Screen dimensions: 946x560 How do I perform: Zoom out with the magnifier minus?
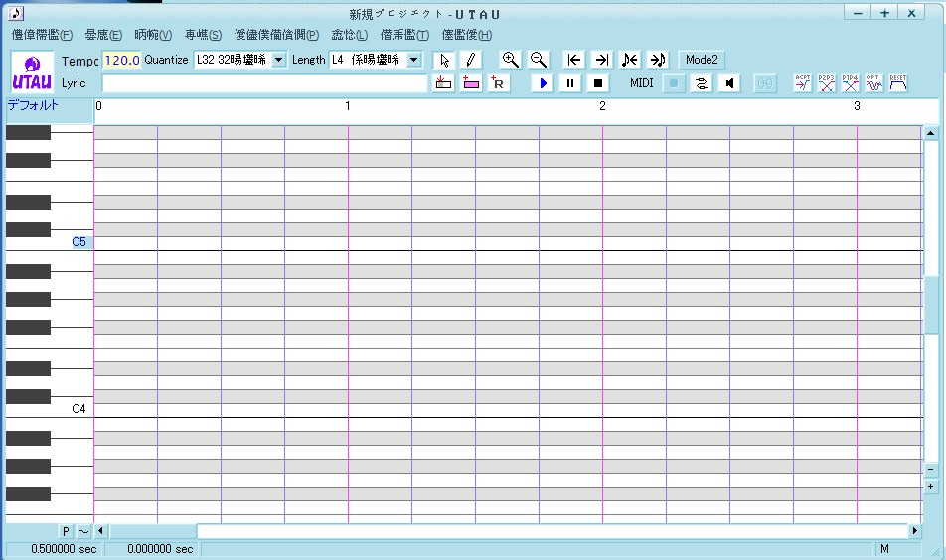539,60
